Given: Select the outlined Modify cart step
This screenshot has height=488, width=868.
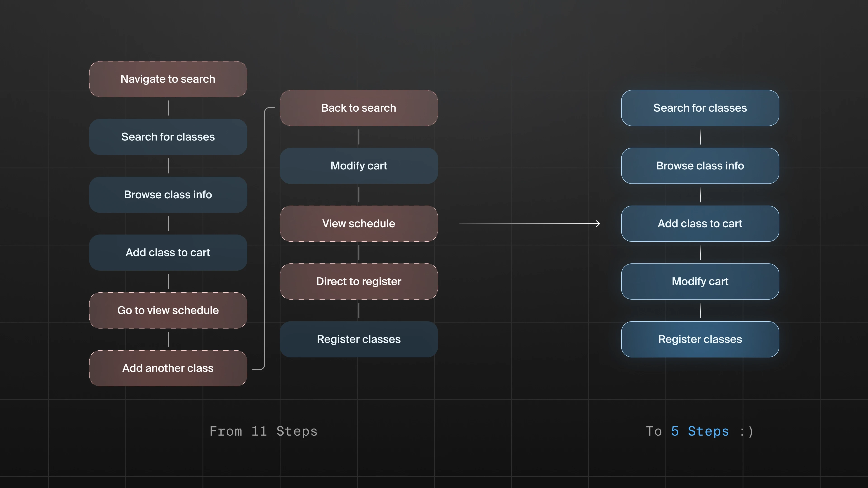Looking at the screenshot, I should point(700,282).
